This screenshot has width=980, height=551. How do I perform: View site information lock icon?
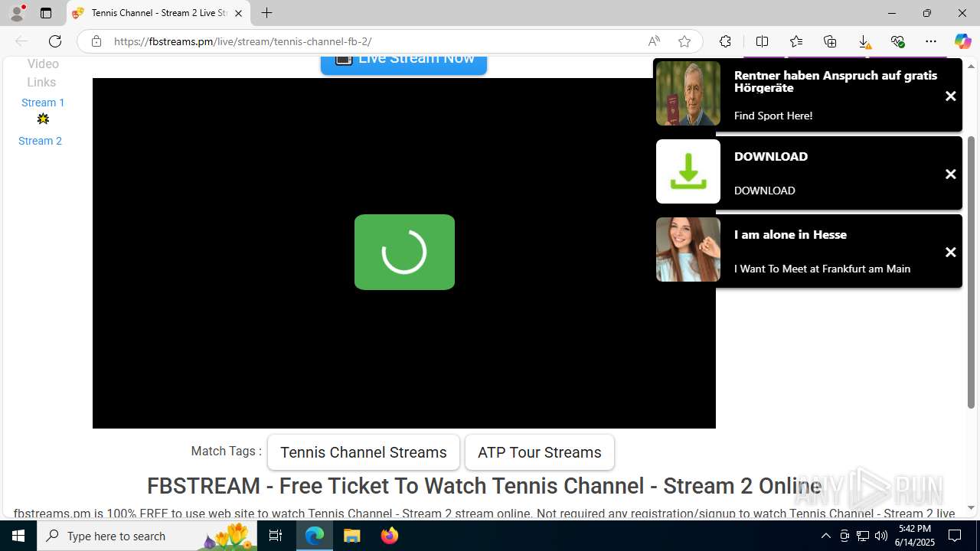click(96, 41)
